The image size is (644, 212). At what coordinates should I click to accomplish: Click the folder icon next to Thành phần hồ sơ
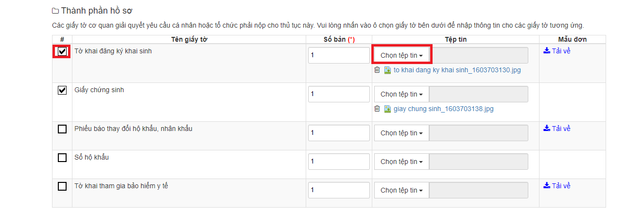(x=55, y=11)
